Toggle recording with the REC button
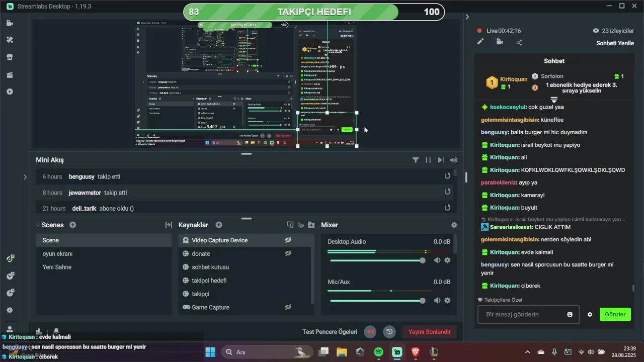The height and width of the screenshot is (362, 644). (370, 332)
